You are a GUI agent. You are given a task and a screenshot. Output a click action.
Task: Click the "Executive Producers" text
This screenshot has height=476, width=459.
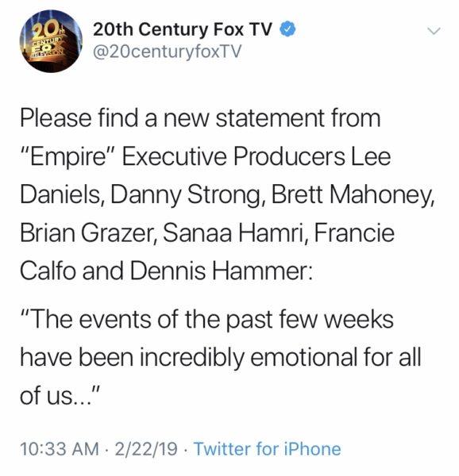coord(234,156)
